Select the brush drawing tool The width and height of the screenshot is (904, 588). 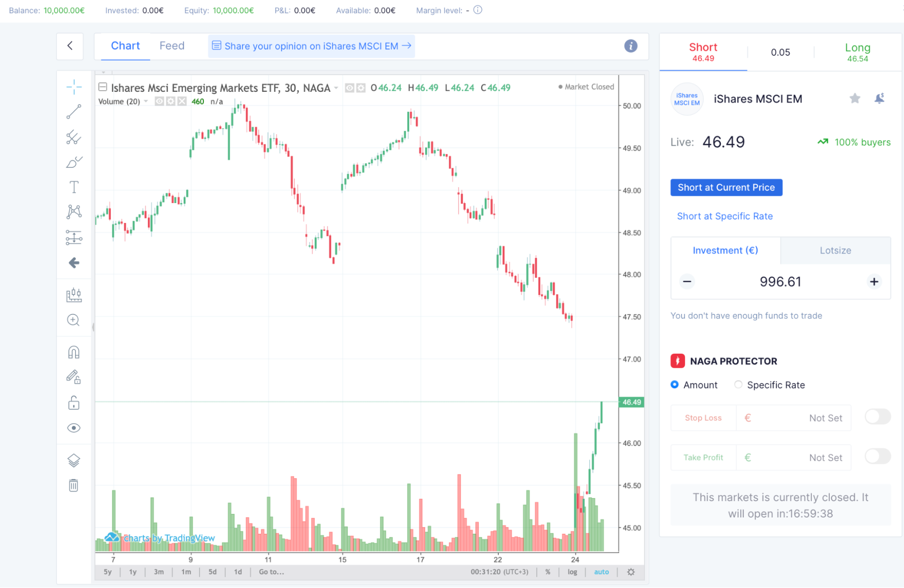[x=74, y=162]
